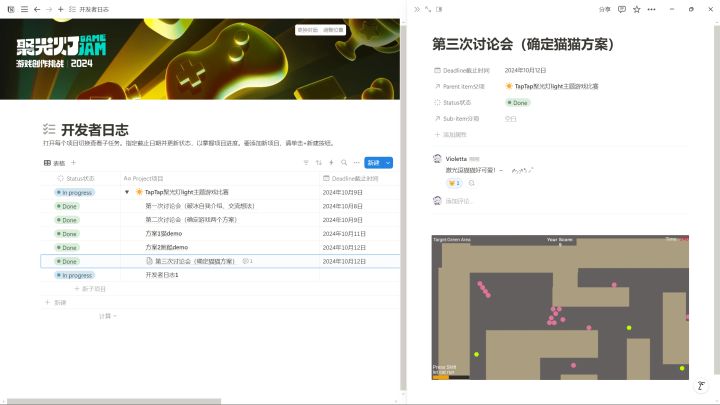Open the dropdown arrow on 新建 button
This screenshot has width=720, height=405.
click(x=388, y=163)
